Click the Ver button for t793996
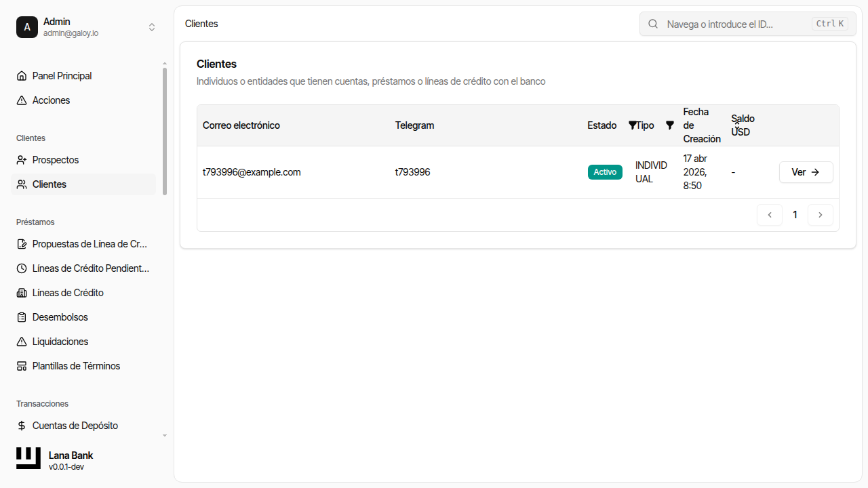Image resolution: width=868 pixels, height=488 pixels. (x=806, y=172)
